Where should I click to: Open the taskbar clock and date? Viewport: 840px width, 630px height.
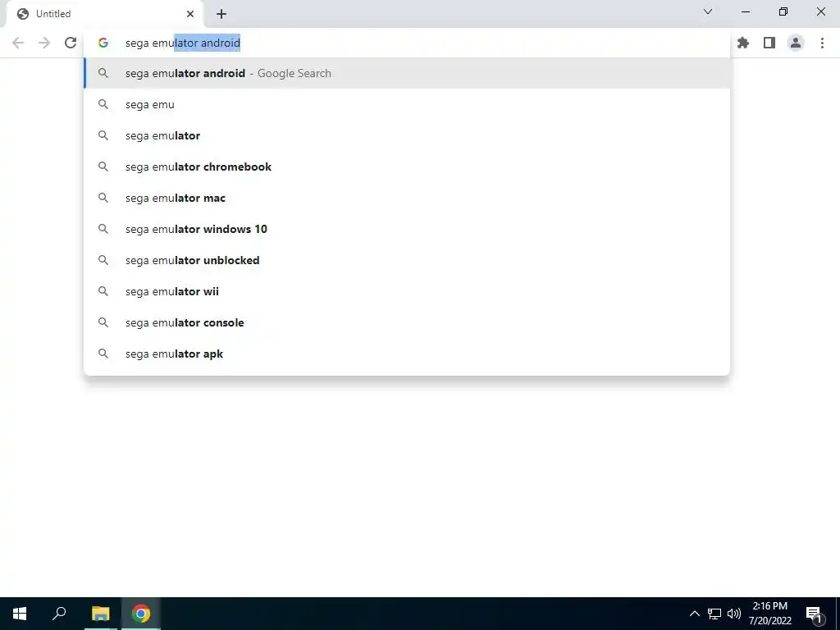click(x=769, y=614)
